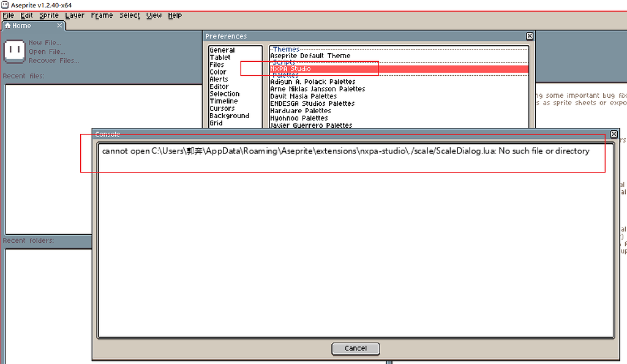Viewport: 627px width, 364px height.
Task: Open the Sprite menu
Action: [x=49, y=15]
